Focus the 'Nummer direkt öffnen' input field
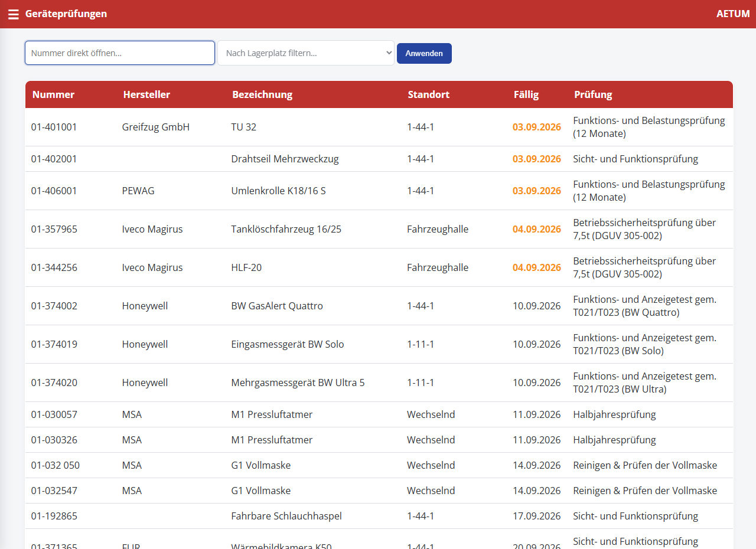756x549 pixels. pos(120,53)
